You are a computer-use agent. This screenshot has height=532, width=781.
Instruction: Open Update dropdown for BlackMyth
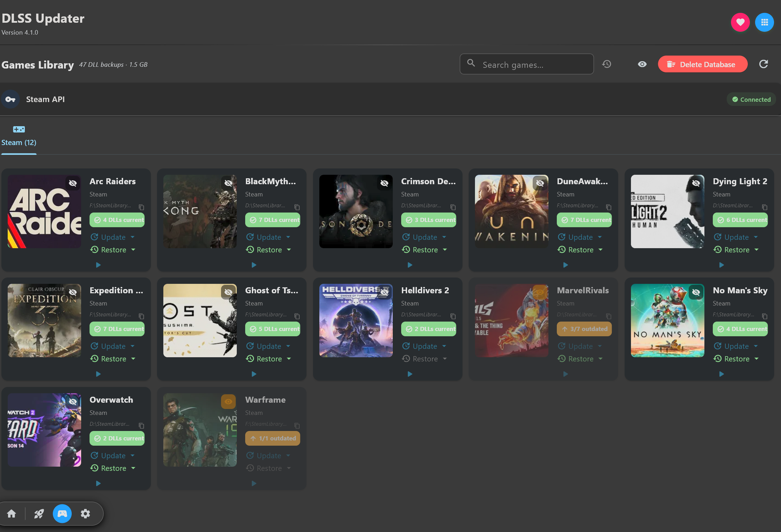point(268,237)
